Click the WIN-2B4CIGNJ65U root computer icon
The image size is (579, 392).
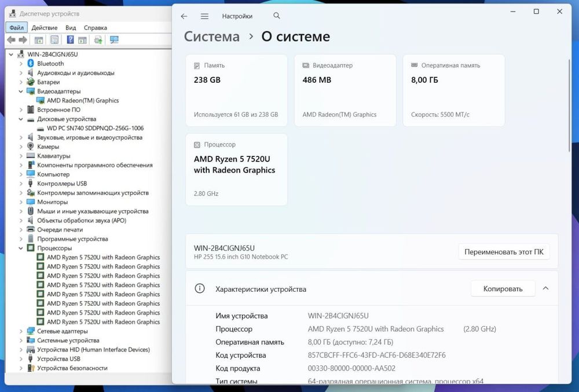click(x=21, y=54)
